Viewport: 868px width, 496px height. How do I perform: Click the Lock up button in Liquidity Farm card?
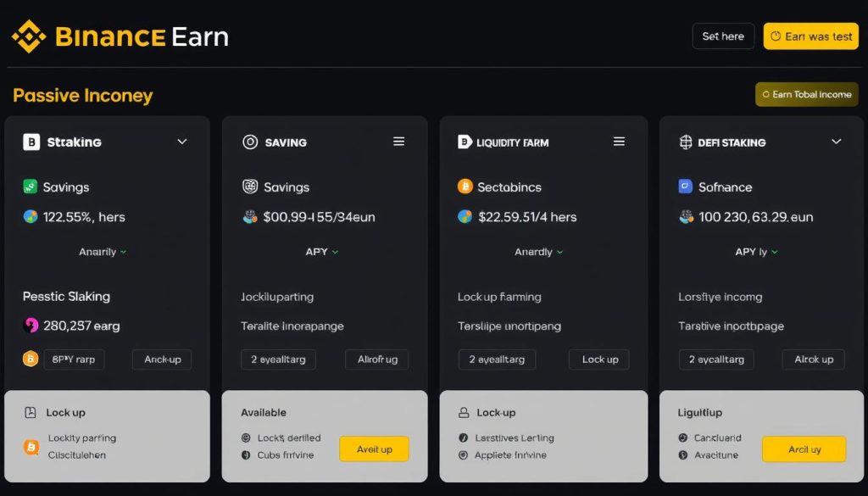(599, 359)
